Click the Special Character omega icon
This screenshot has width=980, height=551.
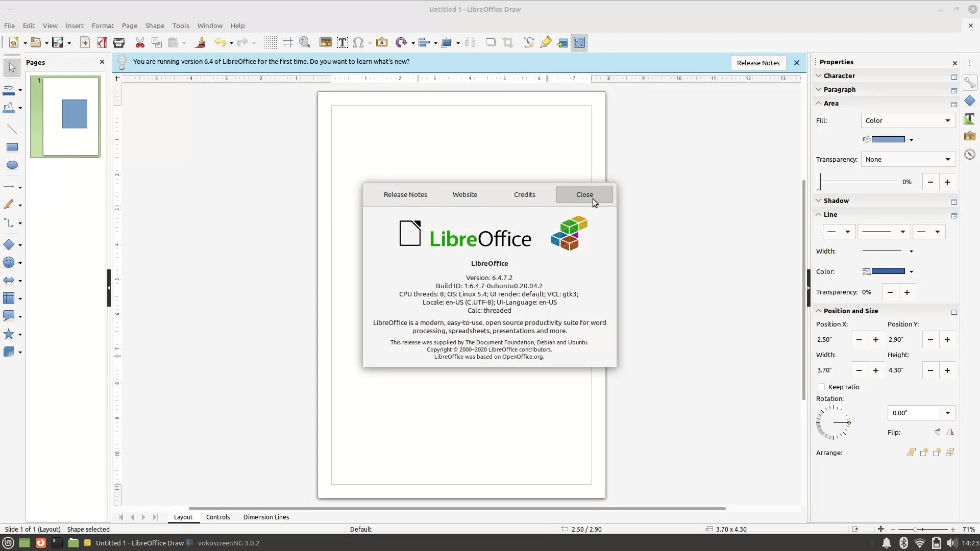(x=359, y=43)
